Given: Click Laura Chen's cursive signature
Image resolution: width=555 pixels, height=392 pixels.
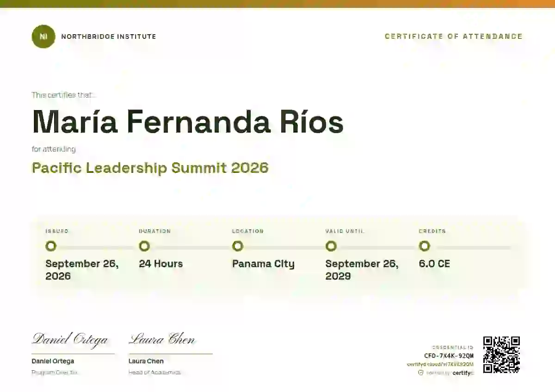Looking at the screenshot, I should click(162, 339).
